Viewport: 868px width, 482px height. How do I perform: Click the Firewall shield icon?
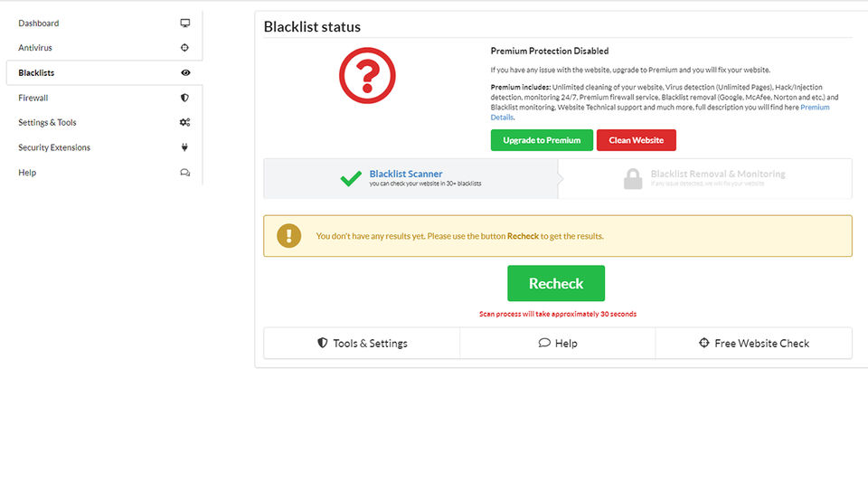(x=185, y=98)
